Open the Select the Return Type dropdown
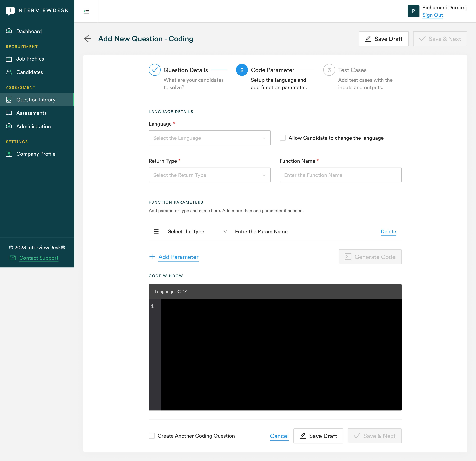 point(209,175)
